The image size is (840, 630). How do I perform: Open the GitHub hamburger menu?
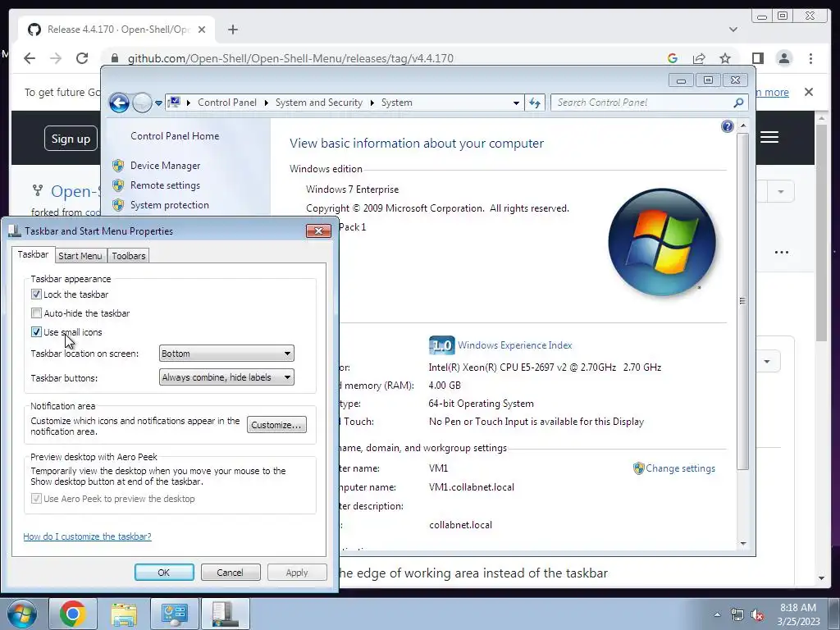769,137
